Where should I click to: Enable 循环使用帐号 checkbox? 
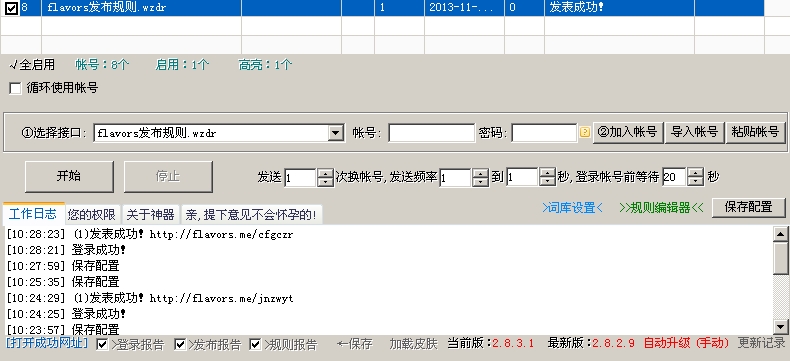pos(15,89)
